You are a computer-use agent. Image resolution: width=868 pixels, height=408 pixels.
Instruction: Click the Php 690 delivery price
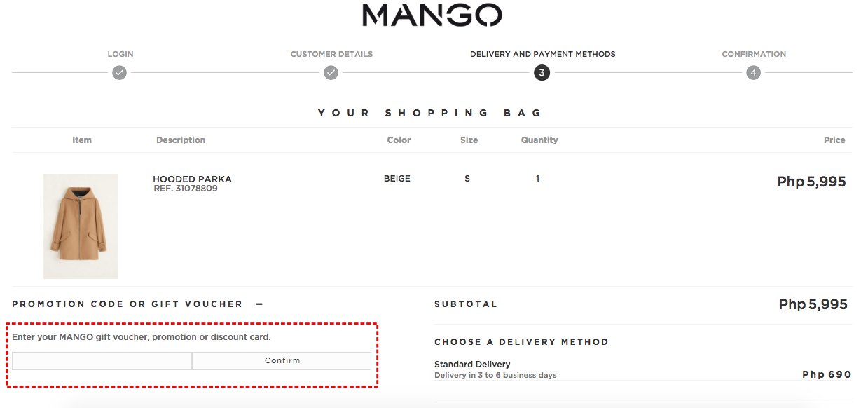click(827, 374)
